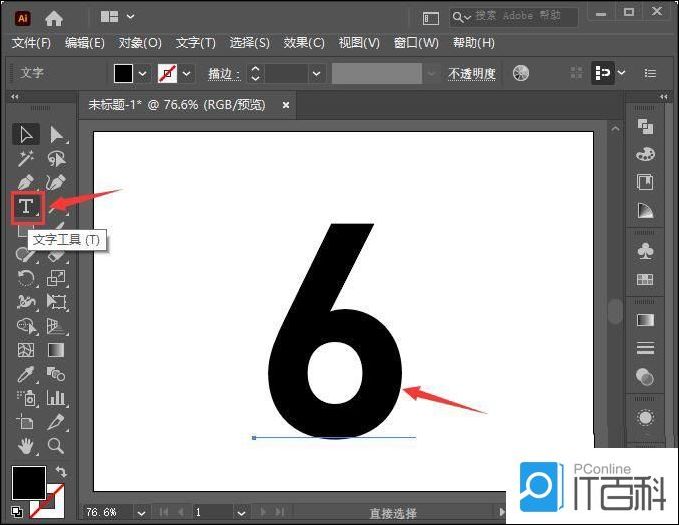Select the Perspective Grid tool
This screenshot has width=679, height=525.
tap(56, 326)
